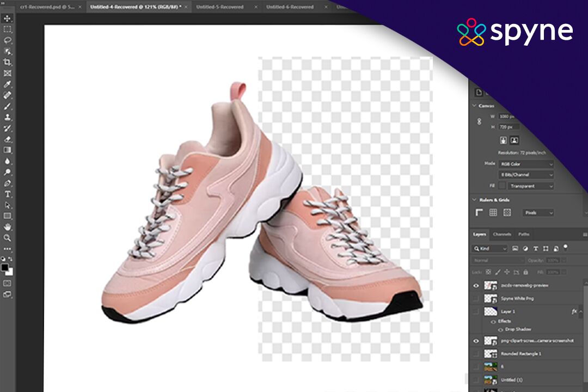This screenshot has width=588, height=392.
Task: Toggle Drop Shadow effect visibility
Action: coord(500,329)
